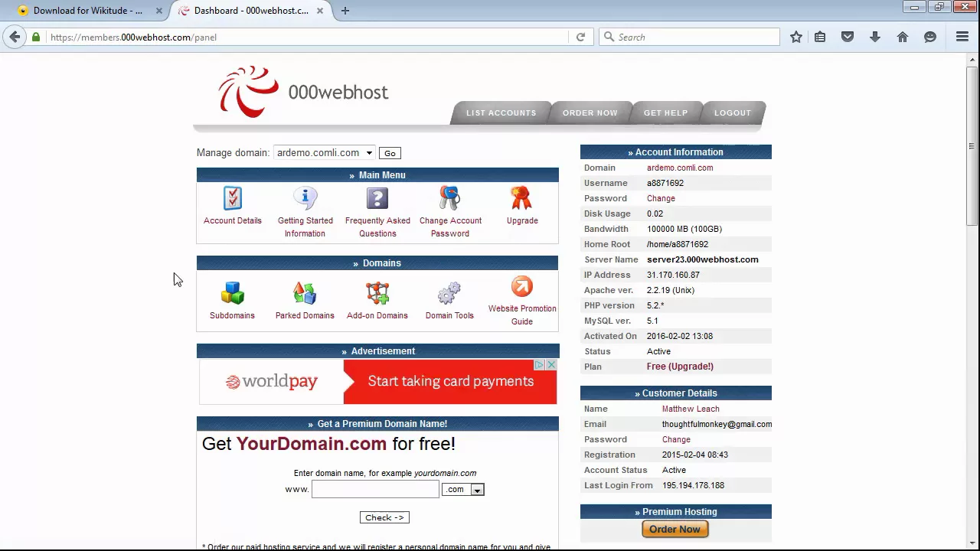Click the Pocket icon in toolbar
The width and height of the screenshot is (980, 551).
pyautogui.click(x=848, y=37)
